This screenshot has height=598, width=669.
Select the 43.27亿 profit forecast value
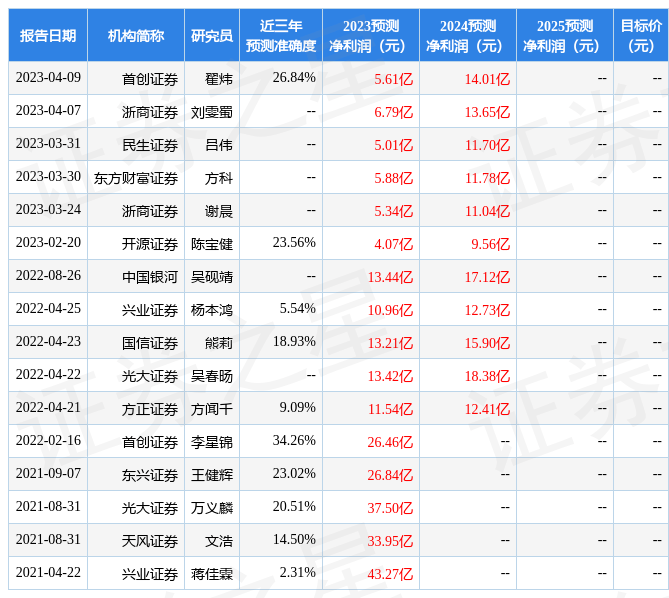pyautogui.click(x=390, y=574)
